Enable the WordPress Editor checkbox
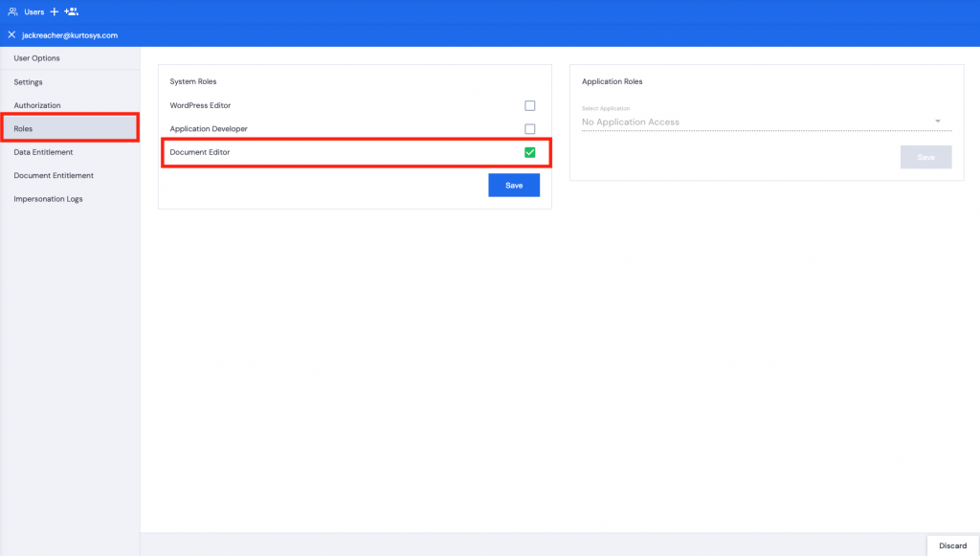This screenshot has width=980, height=556. click(529, 105)
